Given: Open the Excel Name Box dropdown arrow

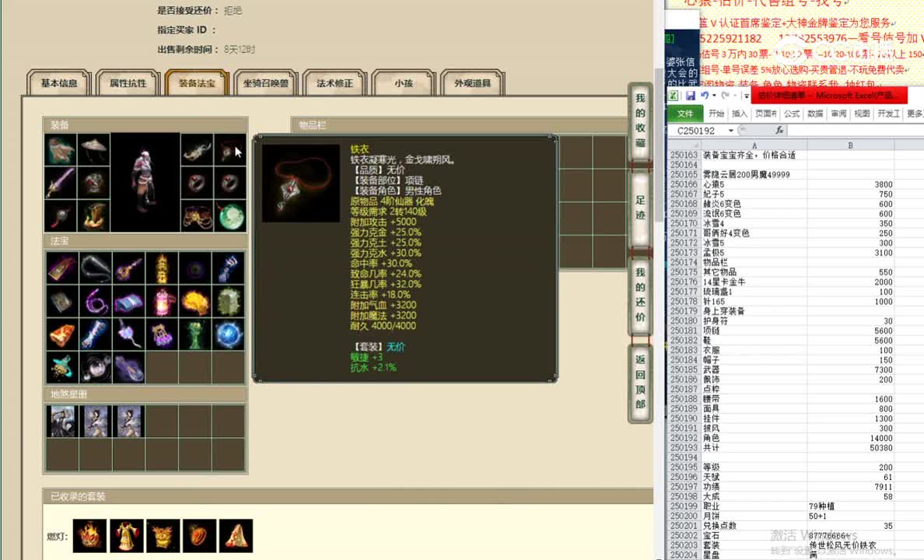Looking at the screenshot, I should (x=730, y=130).
